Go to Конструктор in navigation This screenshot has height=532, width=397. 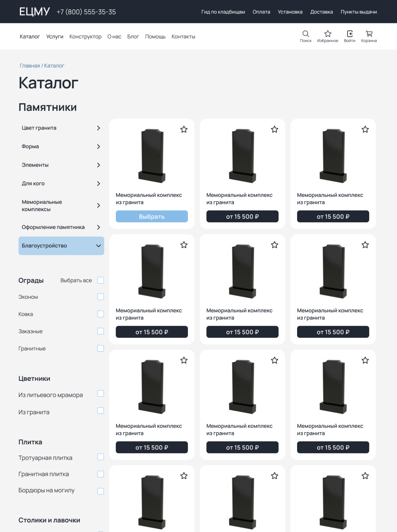(x=86, y=37)
